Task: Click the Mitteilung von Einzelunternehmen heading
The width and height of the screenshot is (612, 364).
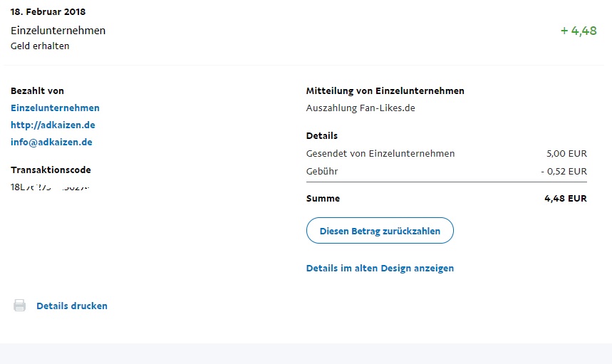Action: [385, 91]
